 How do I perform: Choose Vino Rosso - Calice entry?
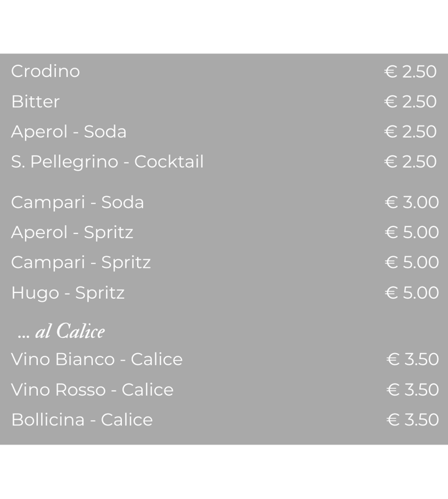click(92, 389)
